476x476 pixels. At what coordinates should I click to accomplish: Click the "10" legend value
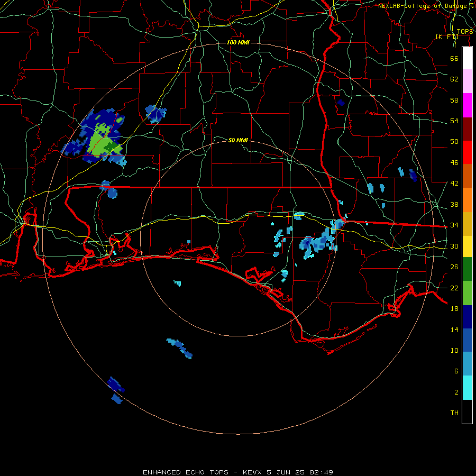tap(454, 350)
